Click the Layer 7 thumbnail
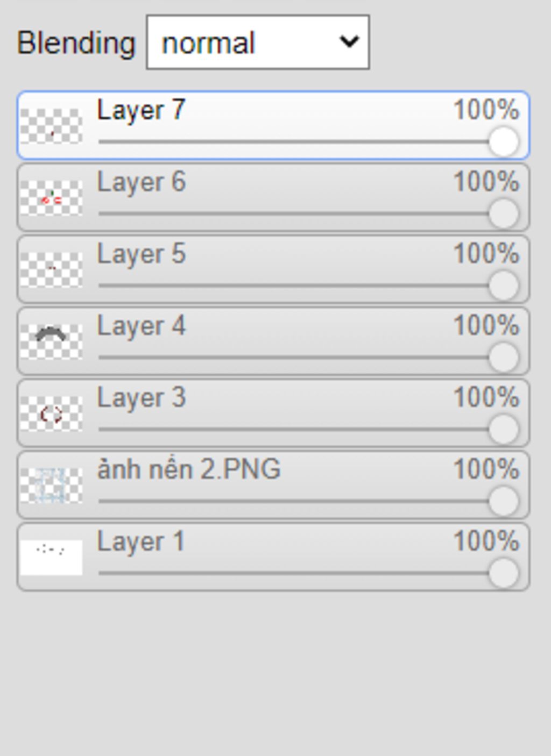The width and height of the screenshot is (551, 756). point(51,126)
